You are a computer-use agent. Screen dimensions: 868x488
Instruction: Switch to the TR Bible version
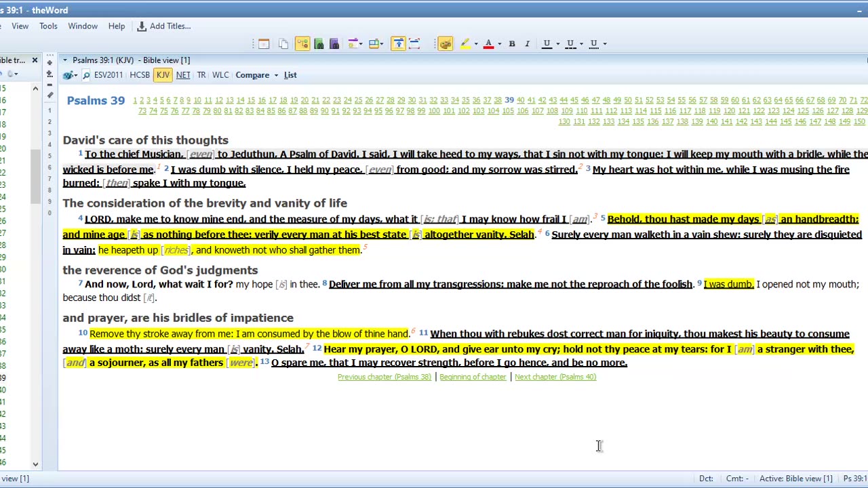(x=201, y=75)
